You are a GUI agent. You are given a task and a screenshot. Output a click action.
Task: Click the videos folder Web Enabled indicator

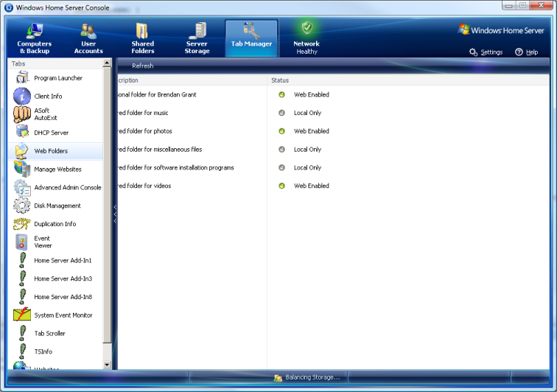pyautogui.click(x=281, y=186)
